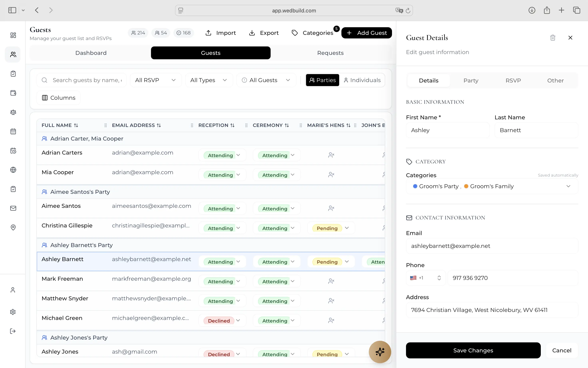This screenshot has height=368, width=588.
Task: Switch to the Dashboard tab
Action: coord(91,53)
